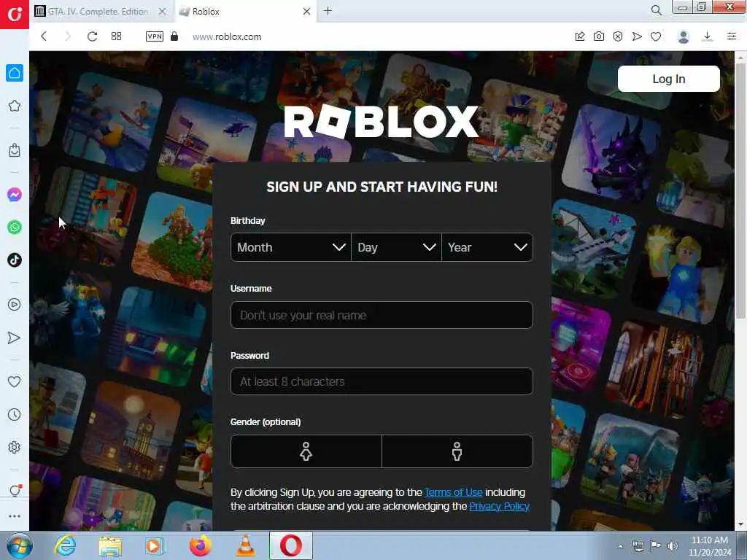
Task: Open the heart Pinboards icon in sidebar
Action: (15, 381)
